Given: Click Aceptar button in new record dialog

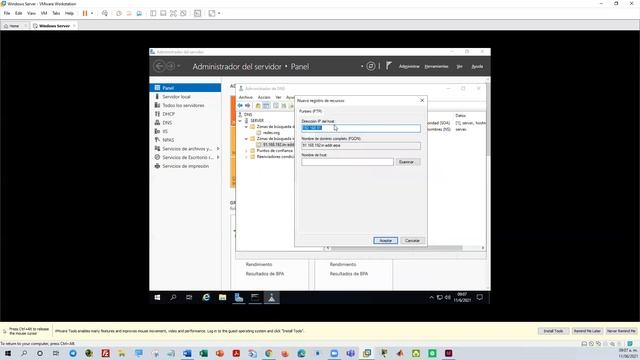Looking at the screenshot, I should click(386, 241).
